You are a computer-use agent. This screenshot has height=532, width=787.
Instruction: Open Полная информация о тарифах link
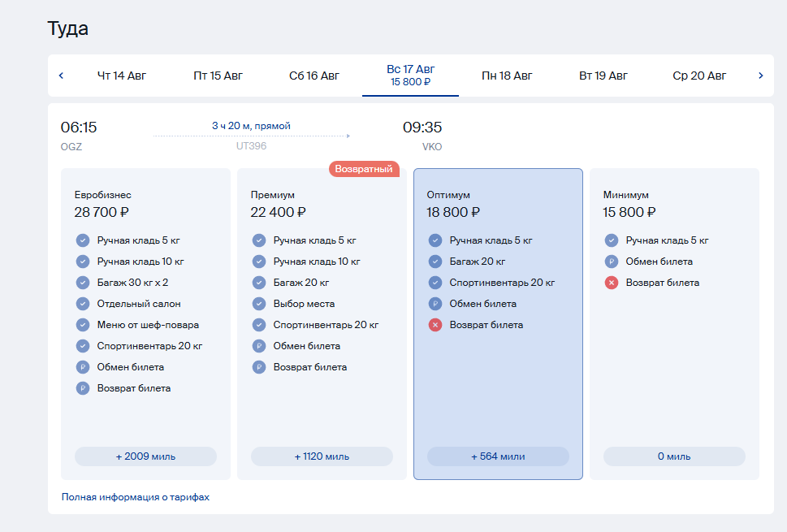(x=136, y=497)
